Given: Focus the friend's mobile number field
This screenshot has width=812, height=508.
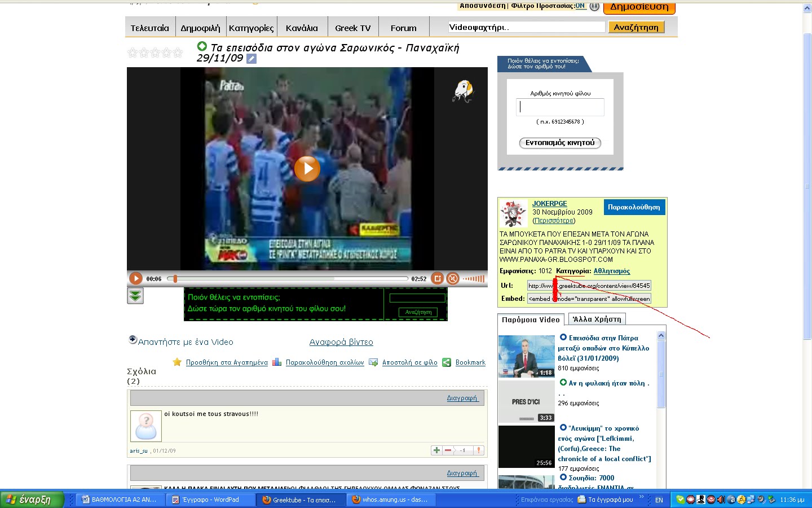Looking at the screenshot, I should [560, 107].
